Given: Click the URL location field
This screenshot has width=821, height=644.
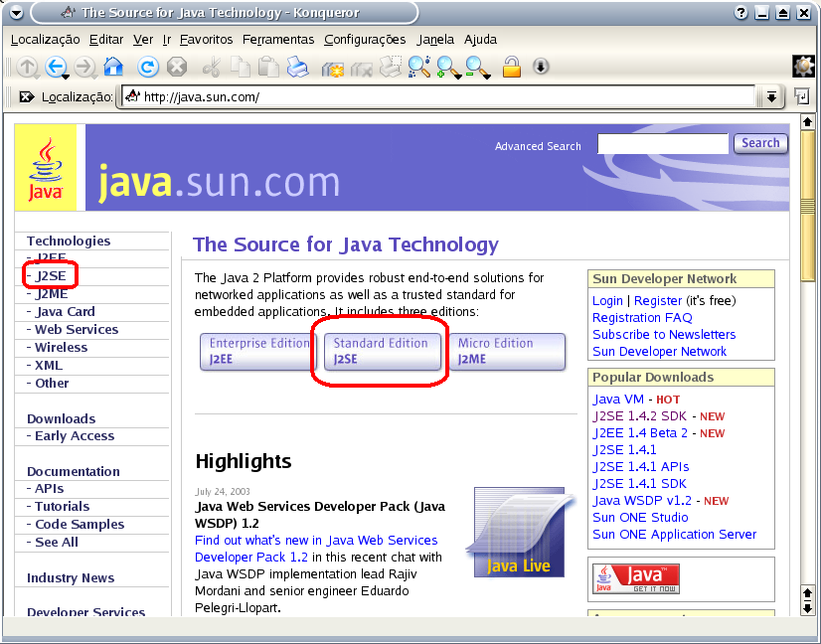Looking at the screenshot, I should pyautogui.click(x=439, y=96).
